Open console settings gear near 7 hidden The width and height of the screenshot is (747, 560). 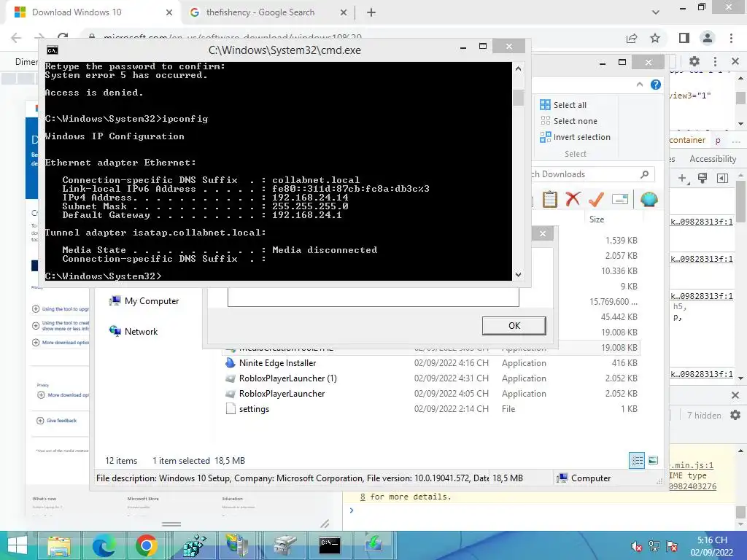pyautogui.click(x=735, y=415)
